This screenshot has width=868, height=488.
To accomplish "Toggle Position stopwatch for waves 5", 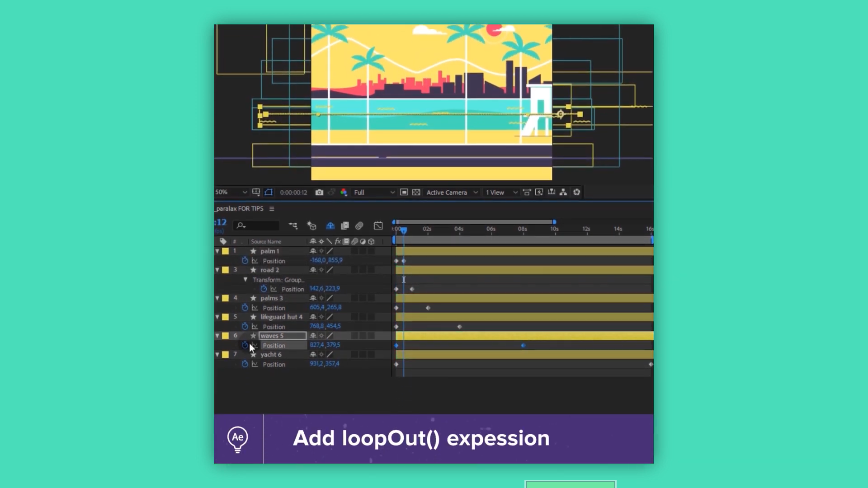I will pos(245,346).
